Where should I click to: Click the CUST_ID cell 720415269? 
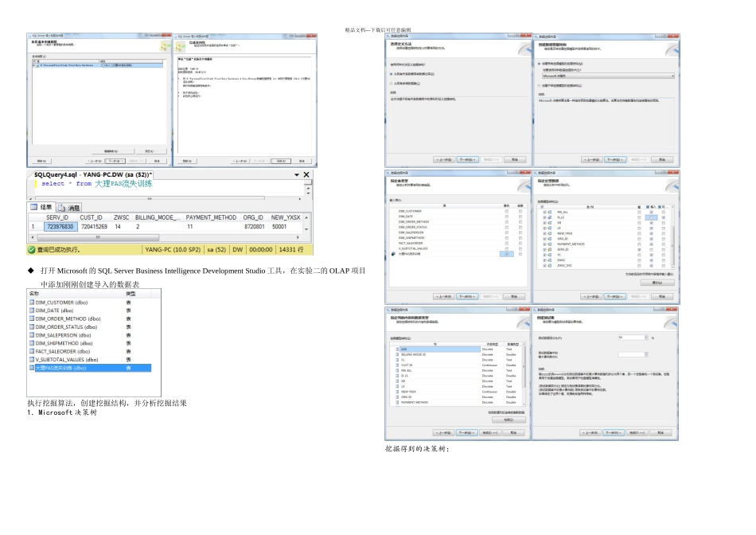pyautogui.click(x=94, y=227)
